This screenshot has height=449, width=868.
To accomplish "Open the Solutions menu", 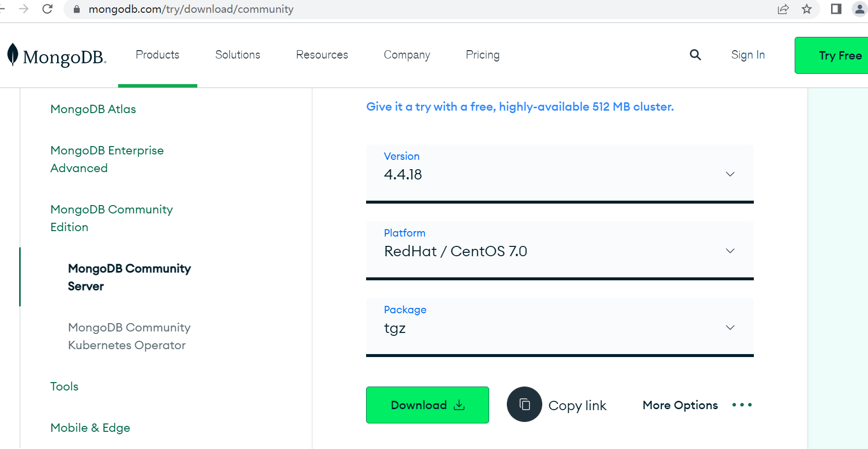I will coord(238,55).
